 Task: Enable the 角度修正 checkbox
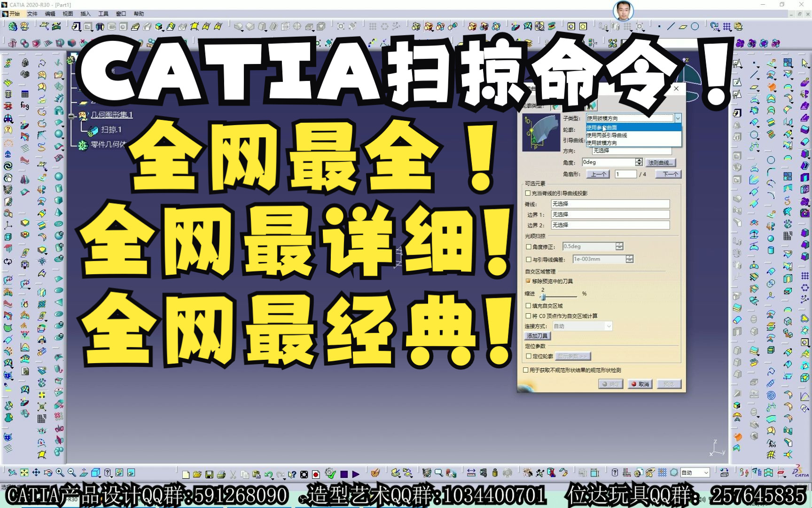[x=529, y=247]
